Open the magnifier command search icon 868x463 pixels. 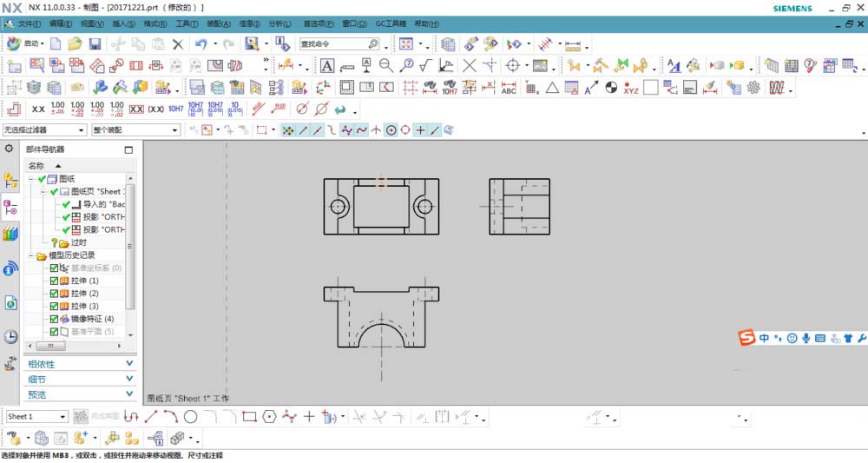373,43
